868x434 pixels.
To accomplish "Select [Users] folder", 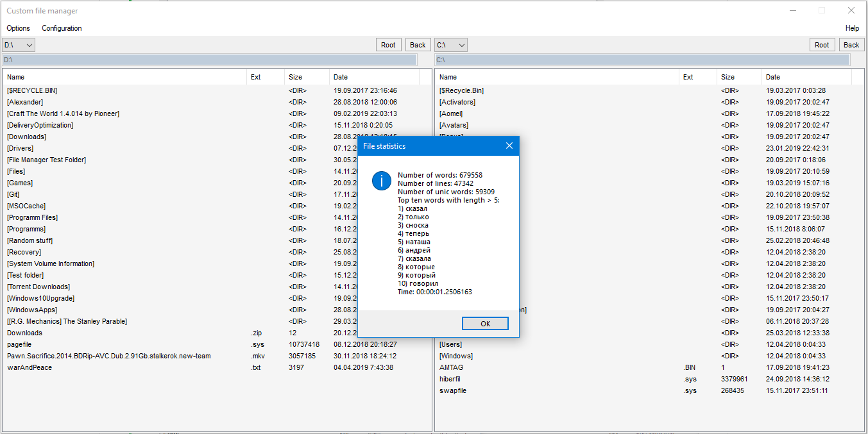I will pos(450,345).
